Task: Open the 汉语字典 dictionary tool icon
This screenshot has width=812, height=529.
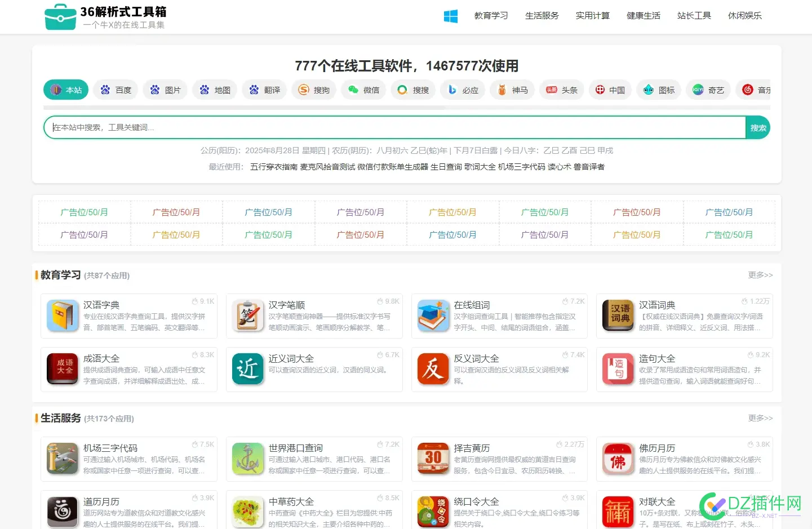Action: click(x=62, y=316)
